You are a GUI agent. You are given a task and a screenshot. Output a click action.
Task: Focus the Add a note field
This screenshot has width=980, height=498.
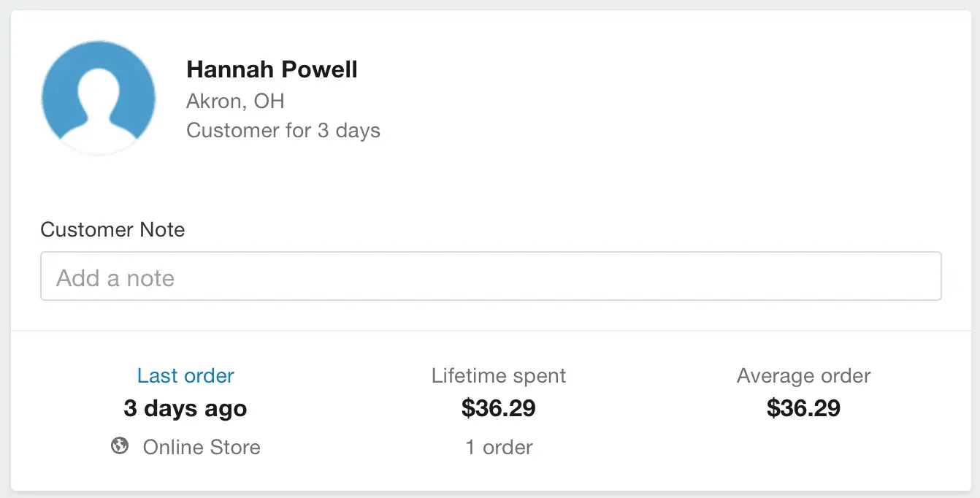[491, 277]
